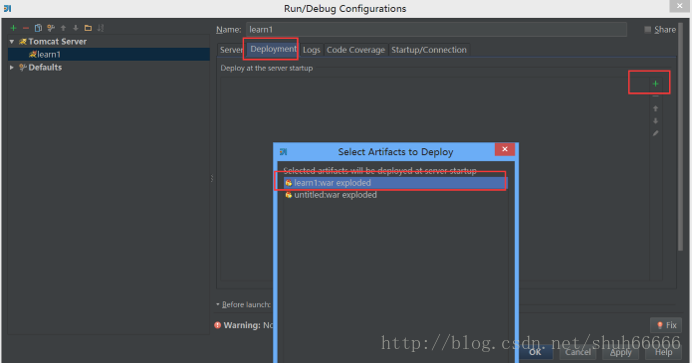This screenshot has height=363, width=692.
Task: Open Help for run configurations
Action: coord(663,352)
